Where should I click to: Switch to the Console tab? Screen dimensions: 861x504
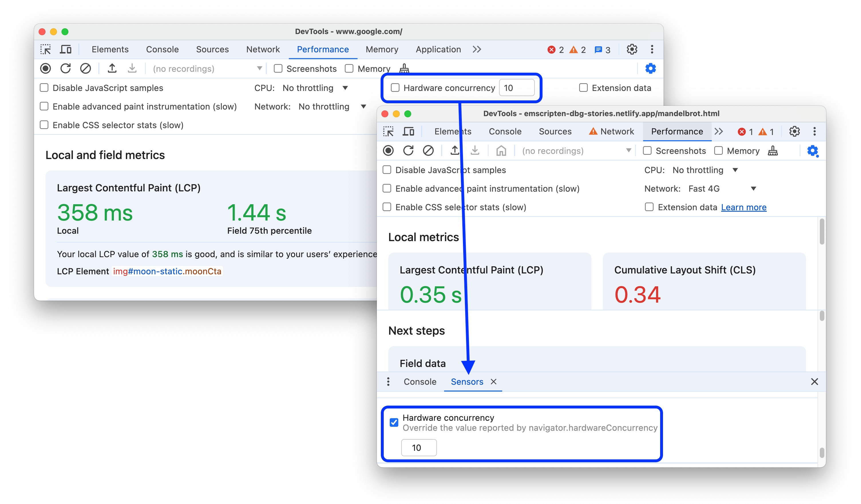tap(420, 382)
